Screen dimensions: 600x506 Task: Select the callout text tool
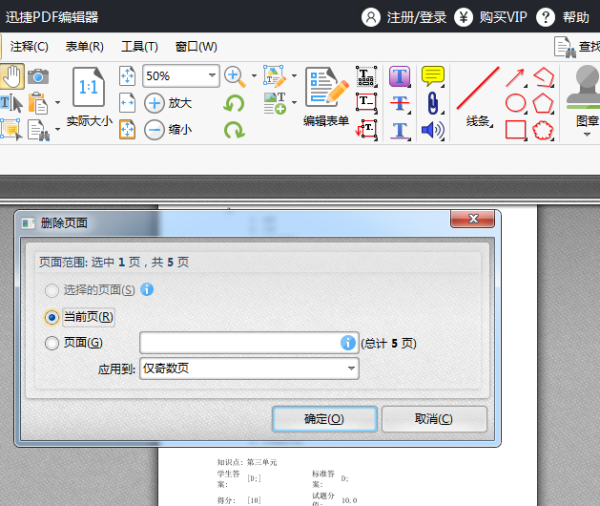[x=366, y=129]
